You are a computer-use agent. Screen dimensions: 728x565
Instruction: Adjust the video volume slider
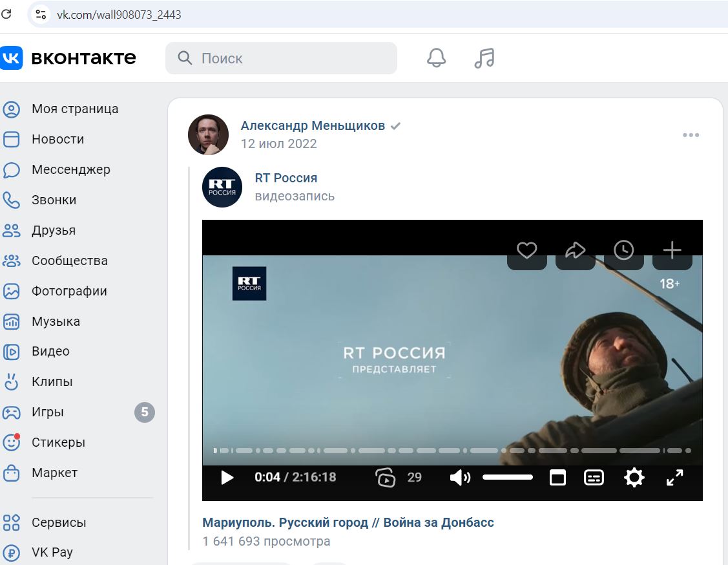tap(508, 477)
